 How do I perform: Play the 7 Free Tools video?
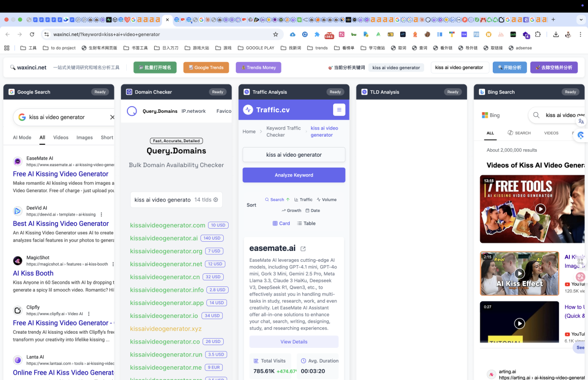point(540,209)
